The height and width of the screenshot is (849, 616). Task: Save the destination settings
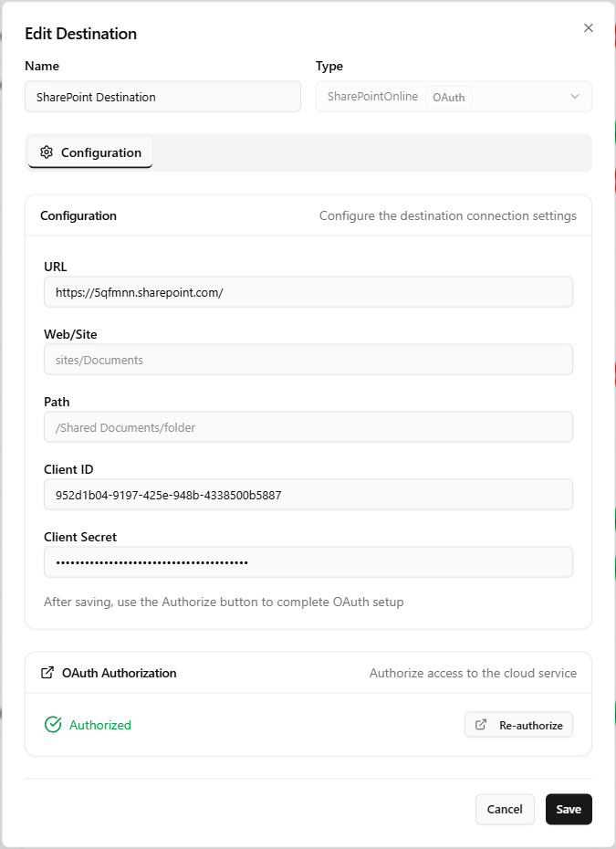point(569,809)
